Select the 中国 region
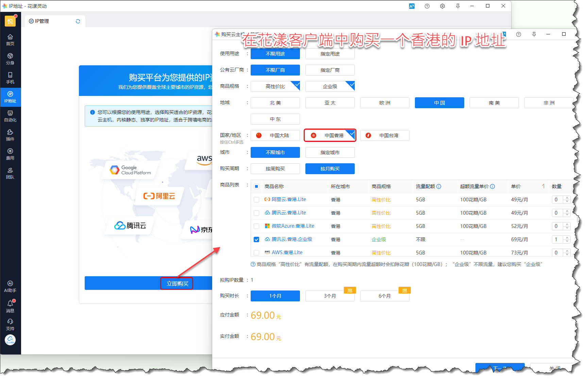The height and width of the screenshot is (381, 588). pos(439,103)
